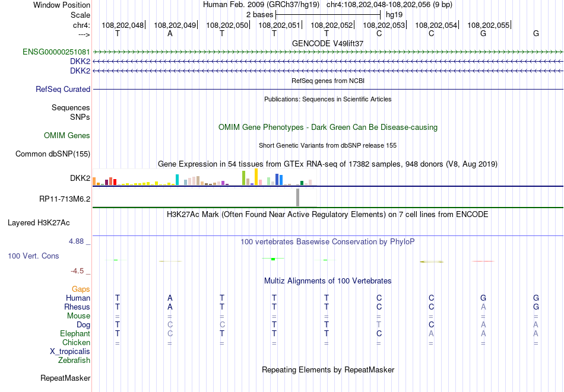Click the DKK2 GTEx expression bar chart
564x392 pixels.
[204, 177]
